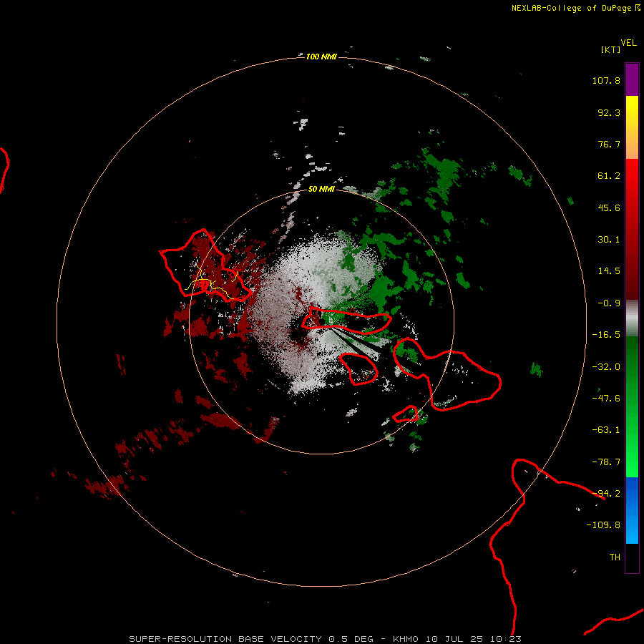Click the 92.3 legend value
The height and width of the screenshot is (644, 644).
pos(609,112)
